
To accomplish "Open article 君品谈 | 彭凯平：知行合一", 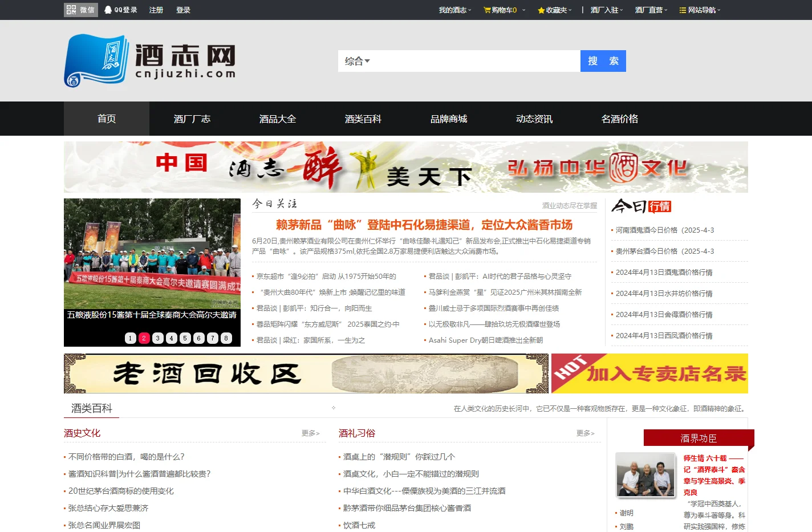I will pyautogui.click(x=314, y=308).
